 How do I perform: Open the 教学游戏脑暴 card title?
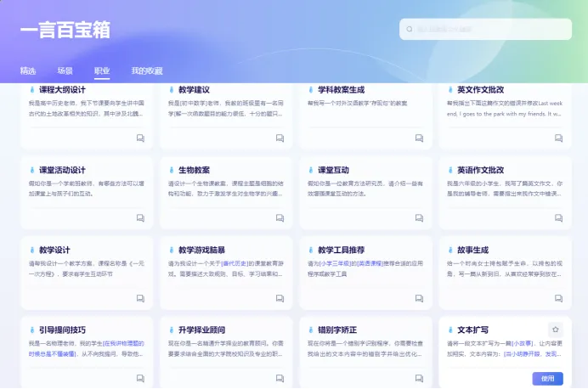click(201, 250)
